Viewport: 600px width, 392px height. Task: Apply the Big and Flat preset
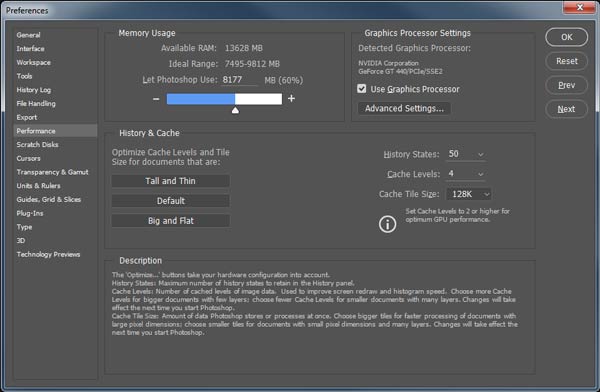pyautogui.click(x=171, y=221)
